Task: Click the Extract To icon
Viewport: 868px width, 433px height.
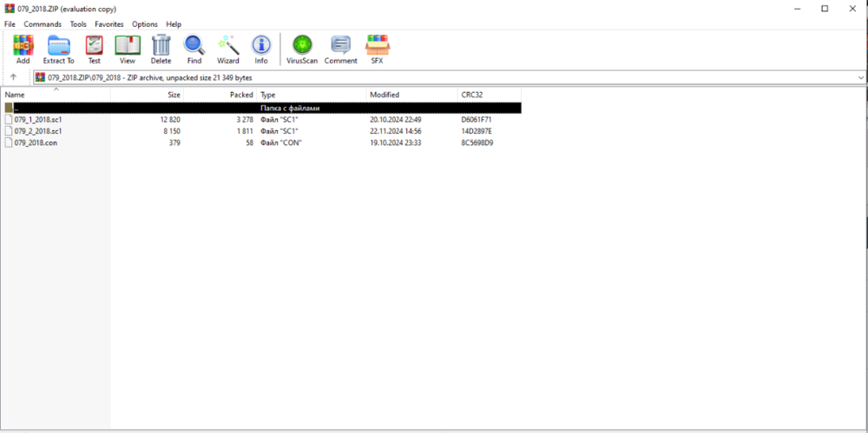Action: coord(59,49)
